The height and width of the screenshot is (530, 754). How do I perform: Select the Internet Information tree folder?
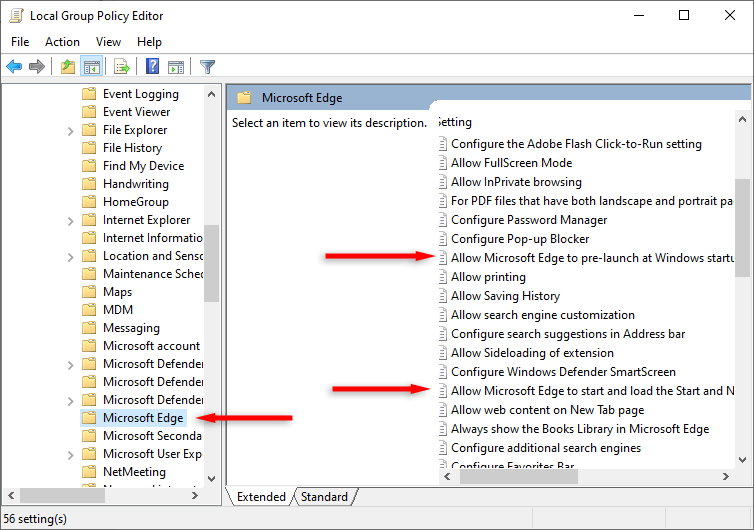click(x=153, y=238)
